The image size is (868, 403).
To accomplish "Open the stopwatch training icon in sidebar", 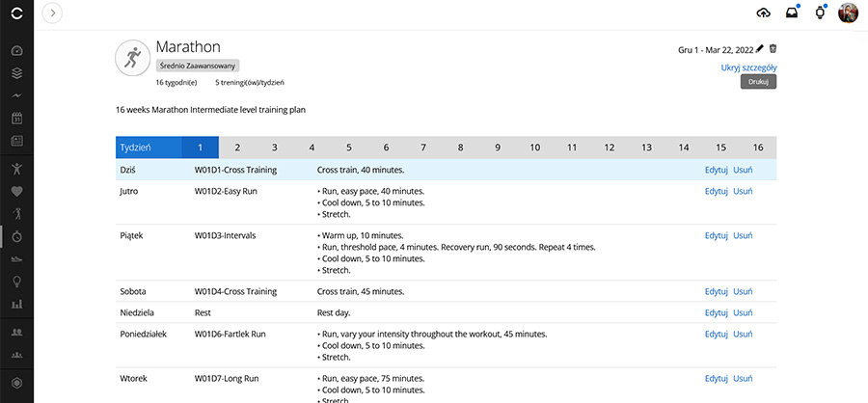I will click(x=16, y=236).
